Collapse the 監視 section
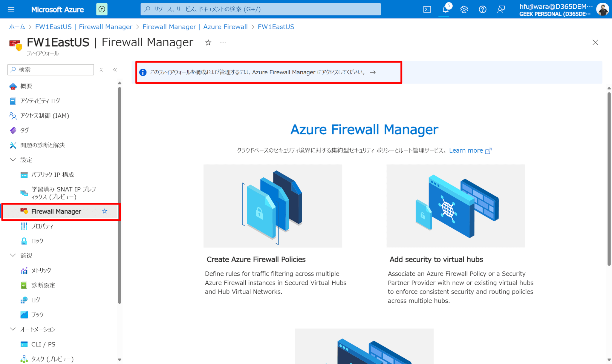612x364 pixels. click(x=13, y=255)
